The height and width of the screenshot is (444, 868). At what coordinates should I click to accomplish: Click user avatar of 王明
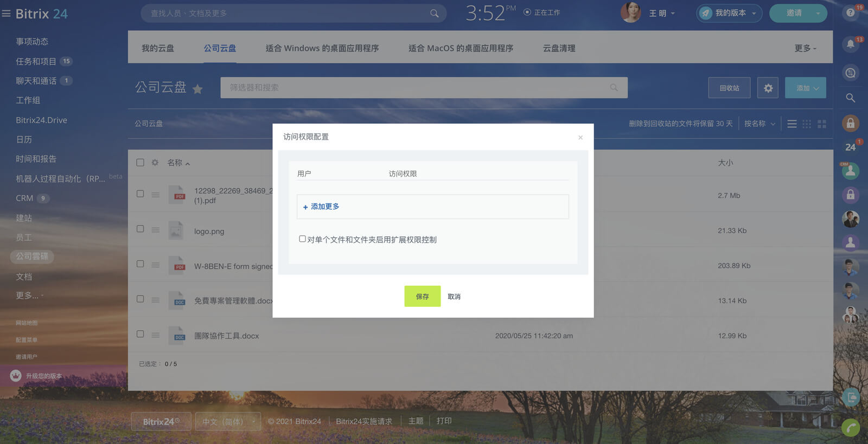pos(630,12)
